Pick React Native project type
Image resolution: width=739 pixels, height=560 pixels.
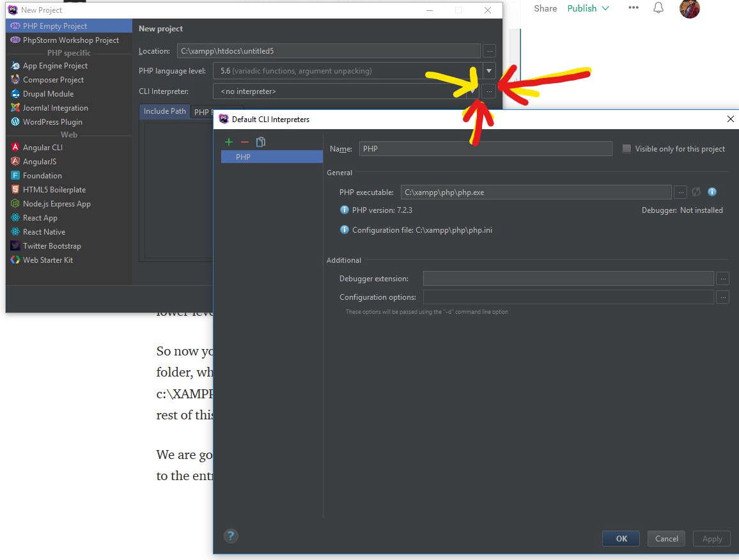69,232
